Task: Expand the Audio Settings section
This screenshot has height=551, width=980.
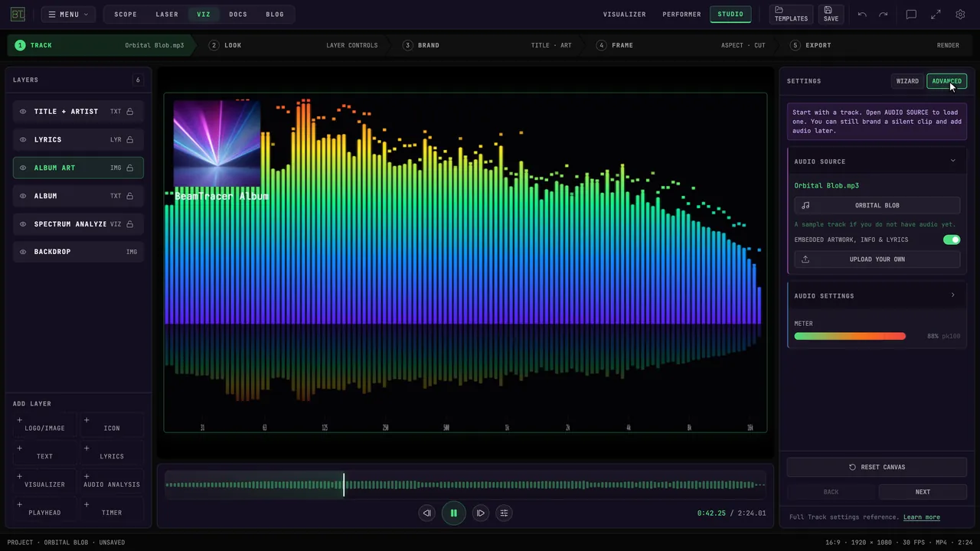Action: pyautogui.click(x=953, y=295)
